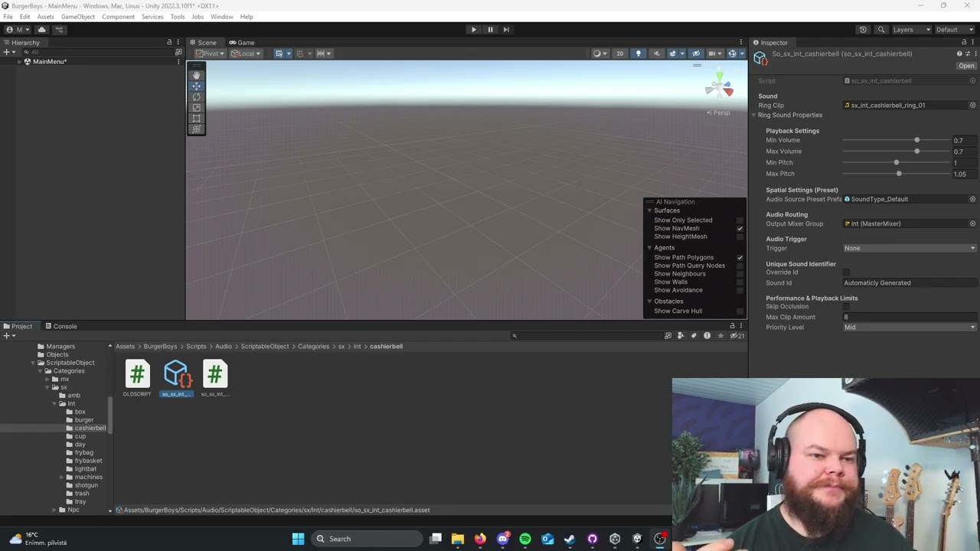Select the Scale tool
The width and height of the screenshot is (980, 551).
pyautogui.click(x=196, y=107)
